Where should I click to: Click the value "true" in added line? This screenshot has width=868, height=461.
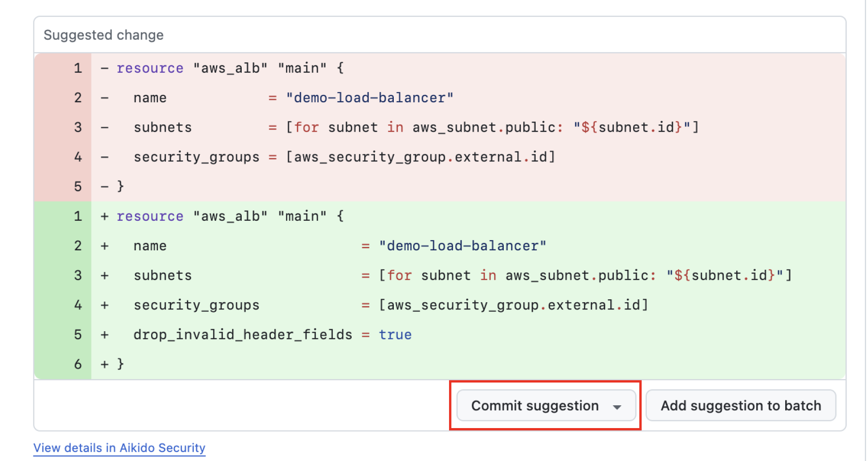pyautogui.click(x=395, y=335)
